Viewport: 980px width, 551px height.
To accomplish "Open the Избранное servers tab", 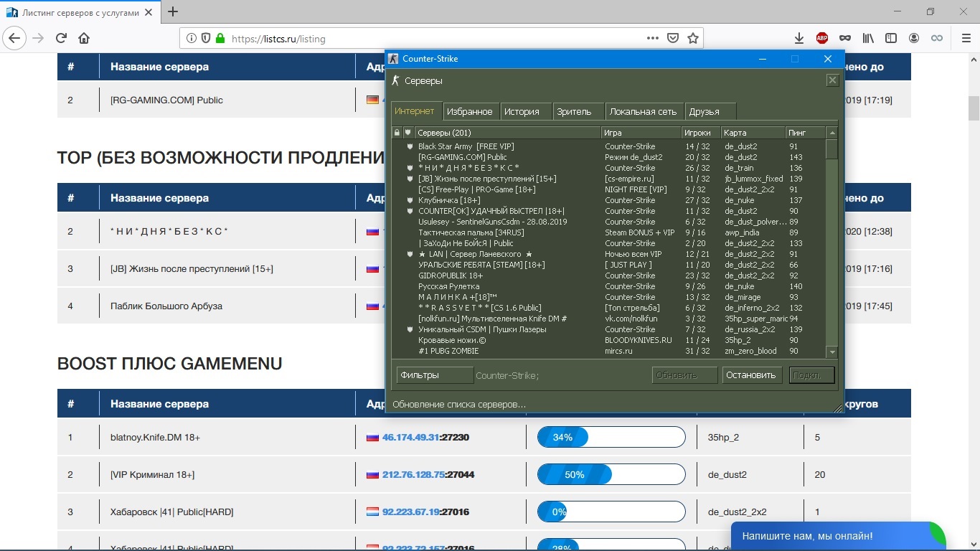I will point(470,111).
